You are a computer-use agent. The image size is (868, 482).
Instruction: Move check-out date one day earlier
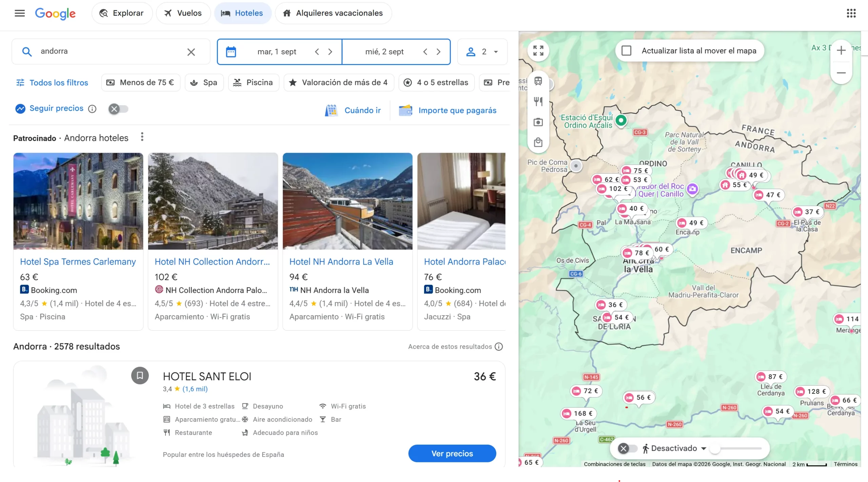[x=425, y=52]
